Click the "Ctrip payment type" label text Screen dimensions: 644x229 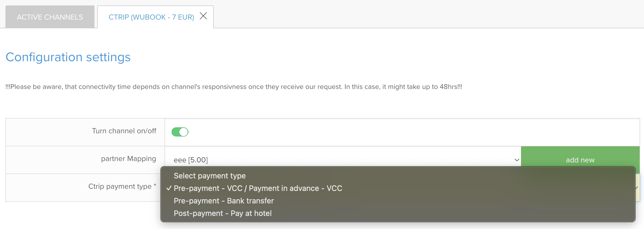[120, 186]
